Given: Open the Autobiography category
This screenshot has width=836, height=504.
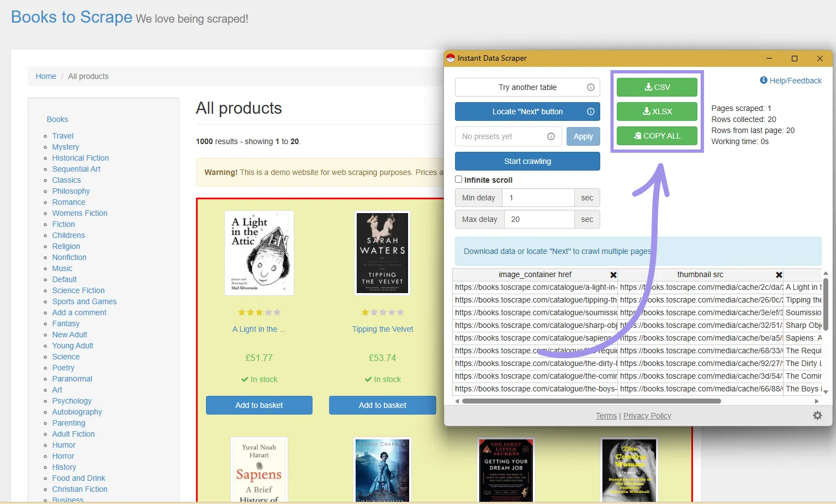Looking at the screenshot, I should pos(77,412).
